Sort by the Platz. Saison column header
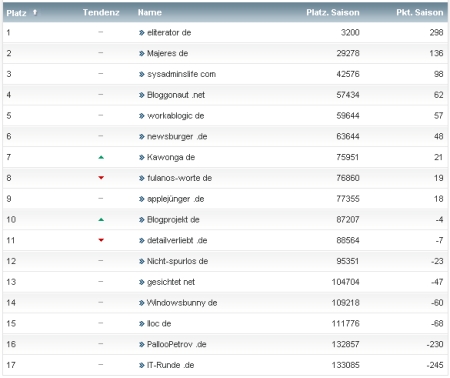This screenshot has height=378, width=450. [333, 13]
